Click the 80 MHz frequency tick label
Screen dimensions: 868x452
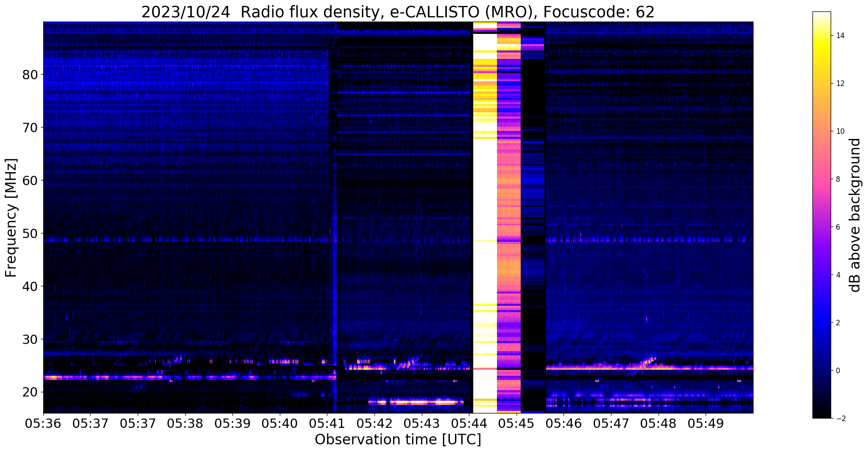[x=30, y=75]
